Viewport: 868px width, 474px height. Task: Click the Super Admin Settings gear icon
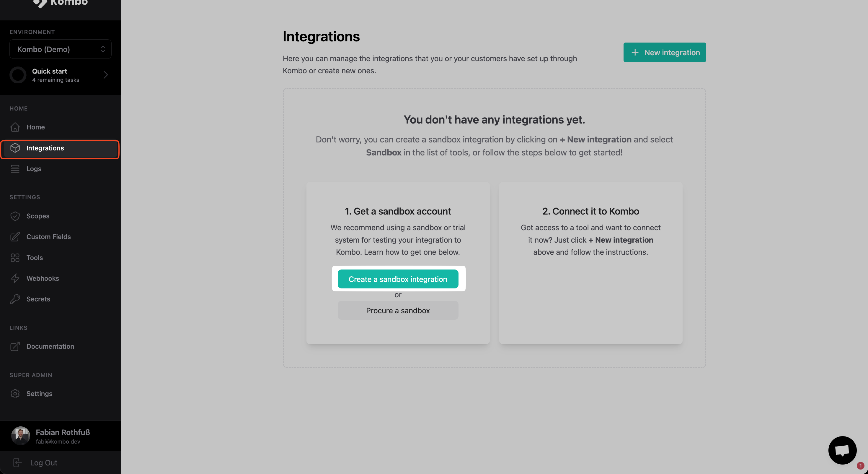tap(15, 394)
